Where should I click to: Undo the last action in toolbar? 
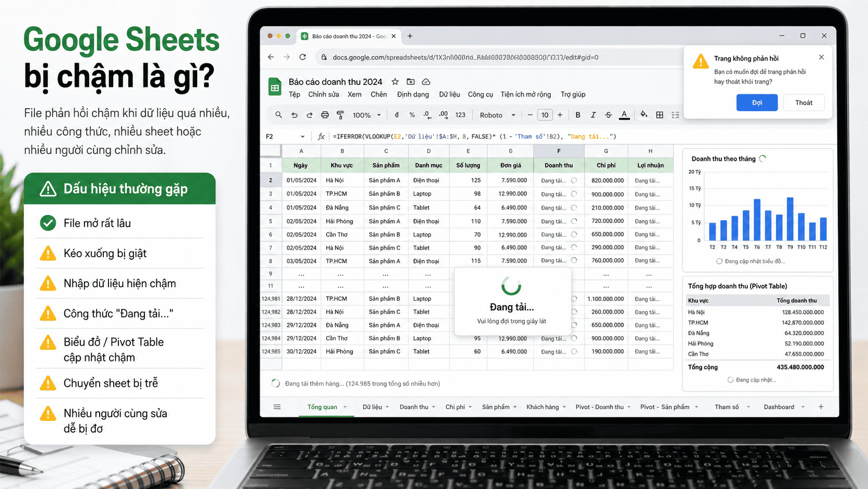pyautogui.click(x=294, y=115)
